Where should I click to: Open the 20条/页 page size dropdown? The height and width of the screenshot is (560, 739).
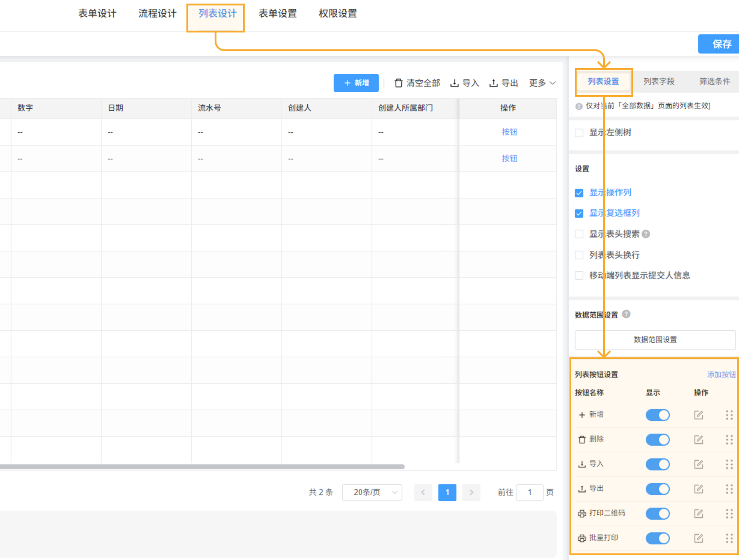(372, 492)
